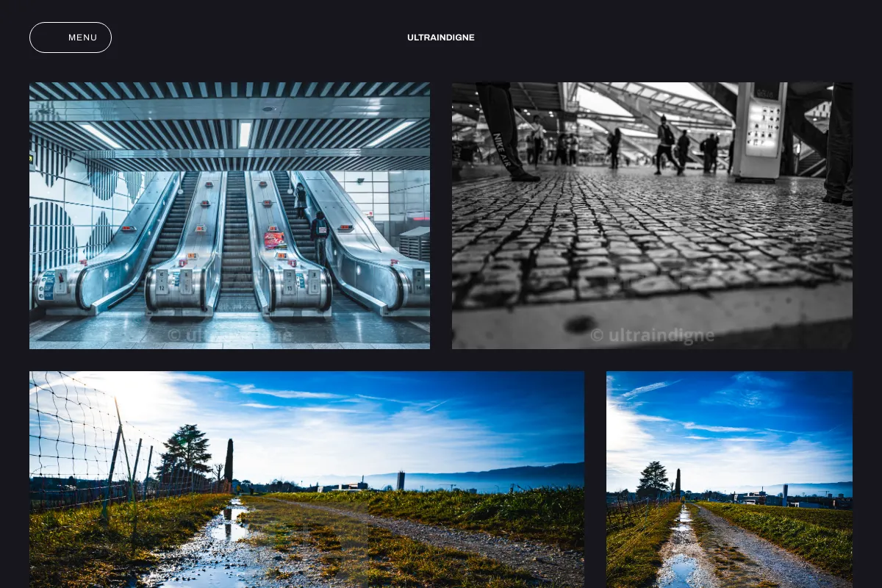Open the blue escalator station photo
The width and height of the screenshot is (882, 588).
coord(229,215)
